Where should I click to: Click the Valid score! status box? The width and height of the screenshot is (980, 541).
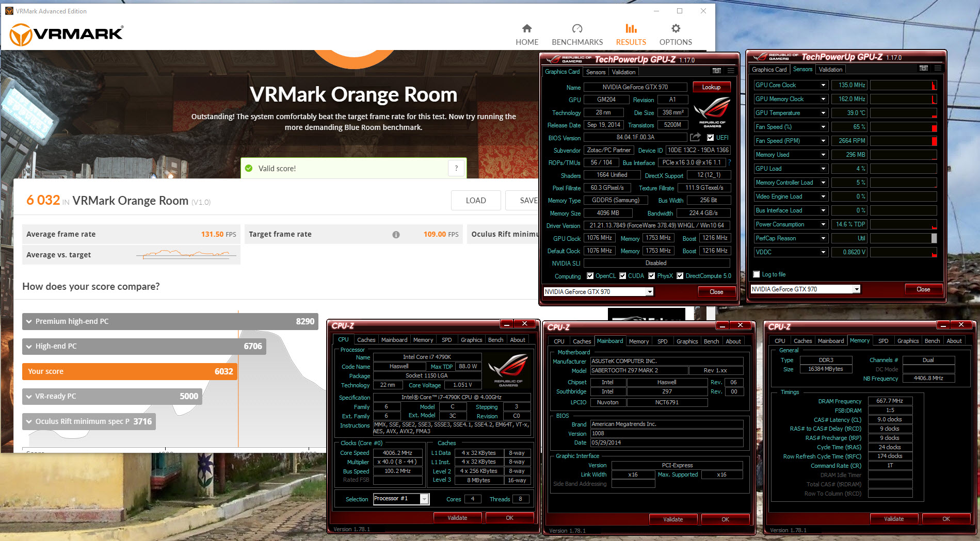click(354, 168)
